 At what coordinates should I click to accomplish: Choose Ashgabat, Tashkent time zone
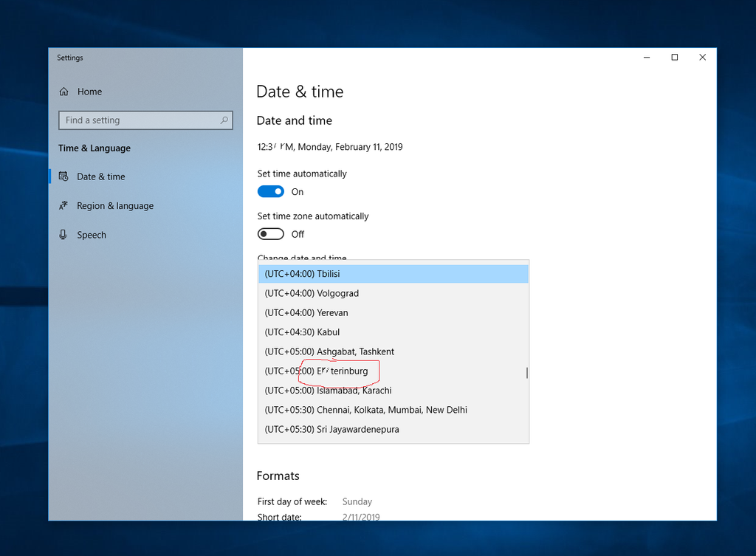393,351
